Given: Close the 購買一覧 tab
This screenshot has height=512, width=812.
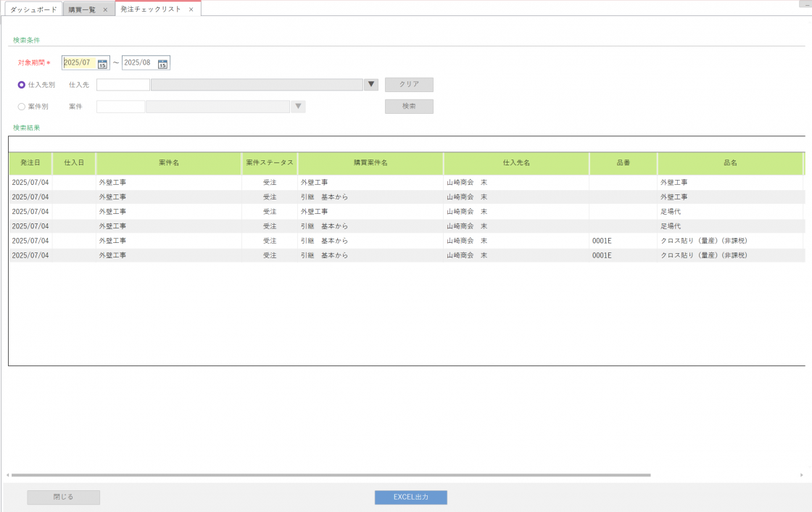Looking at the screenshot, I should [105, 9].
